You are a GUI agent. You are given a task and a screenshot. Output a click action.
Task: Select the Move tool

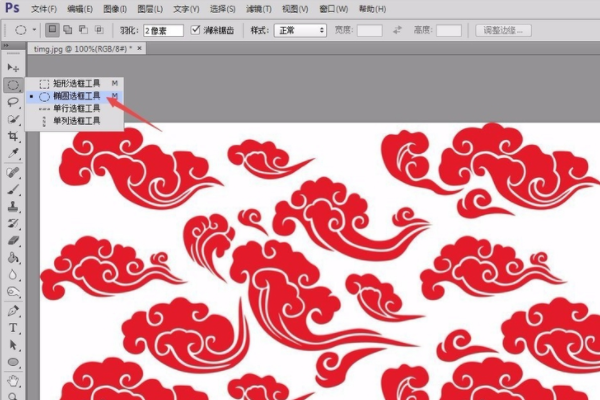[13, 67]
